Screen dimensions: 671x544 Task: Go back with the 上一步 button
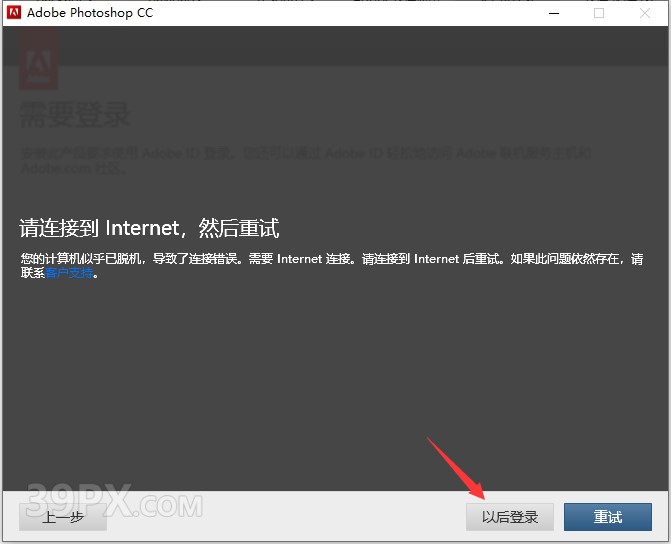coord(63,517)
